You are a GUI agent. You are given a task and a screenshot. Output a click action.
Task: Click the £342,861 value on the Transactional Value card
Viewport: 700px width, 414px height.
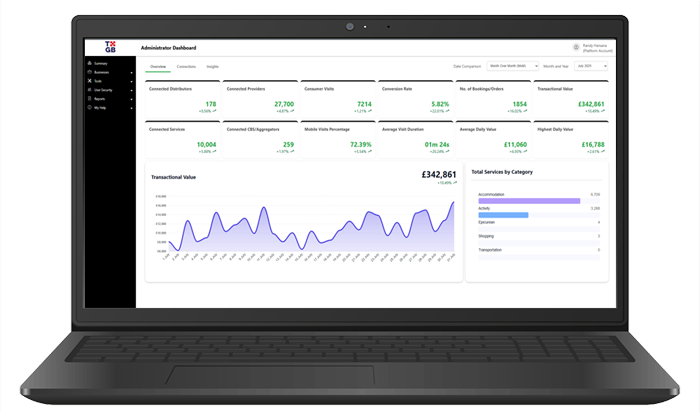591,104
